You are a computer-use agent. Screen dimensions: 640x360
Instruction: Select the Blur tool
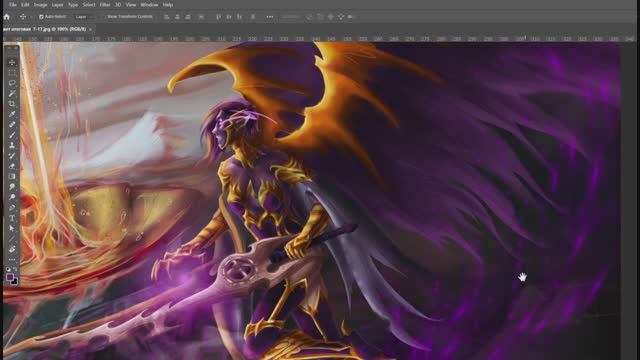(x=12, y=187)
